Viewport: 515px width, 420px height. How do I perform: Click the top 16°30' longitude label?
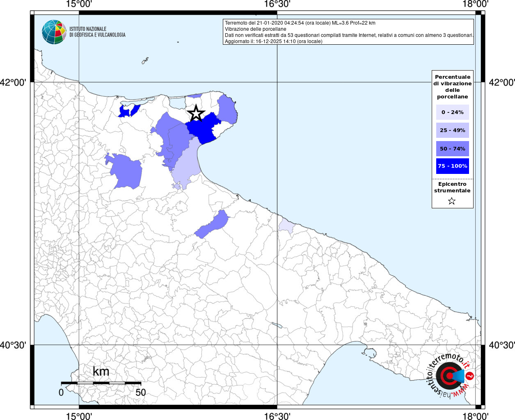(277, 5)
